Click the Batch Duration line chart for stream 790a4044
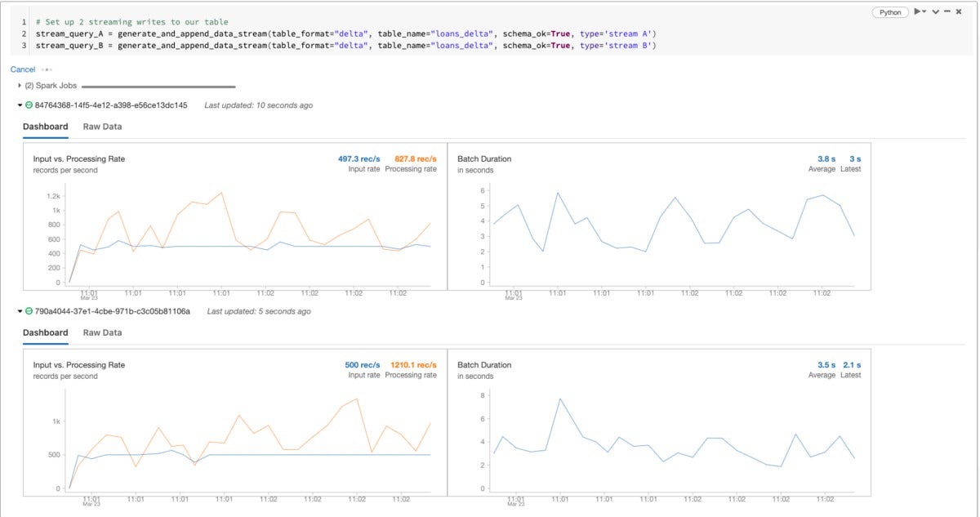The image size is (980, 517). (x=674, y=441)
